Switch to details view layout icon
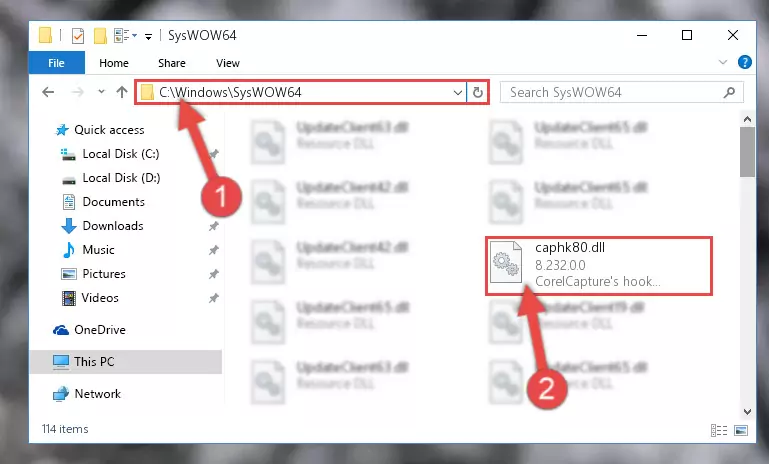The height and width of the screenshot is (464, 769). tap(718, 430)
